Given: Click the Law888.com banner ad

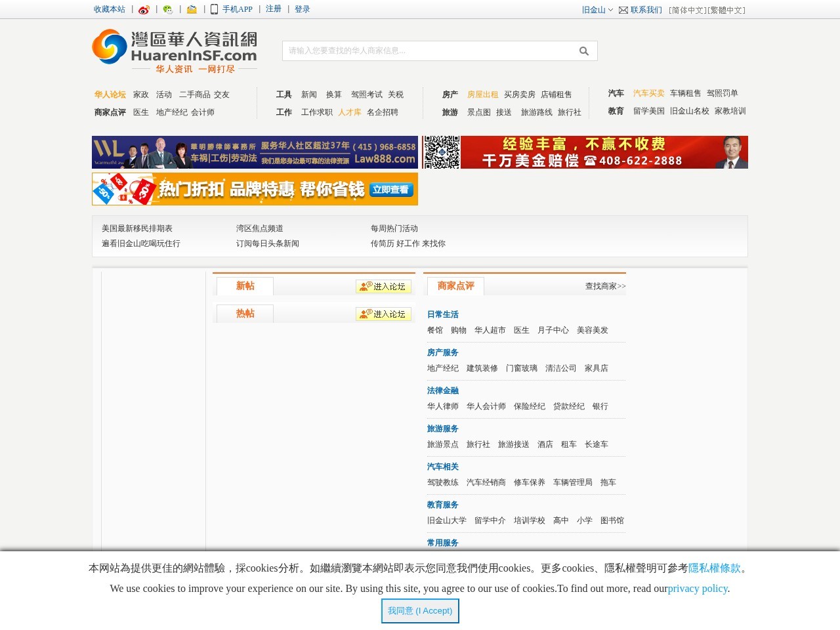Looking at the screenshot, I should (x=255, y=152).
